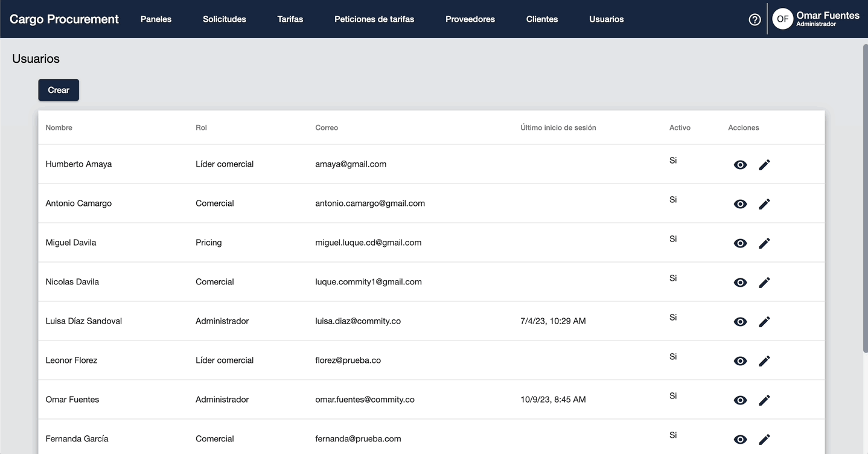Open Proveedores page
The image size is (868, 454).
tap(470, 19)
